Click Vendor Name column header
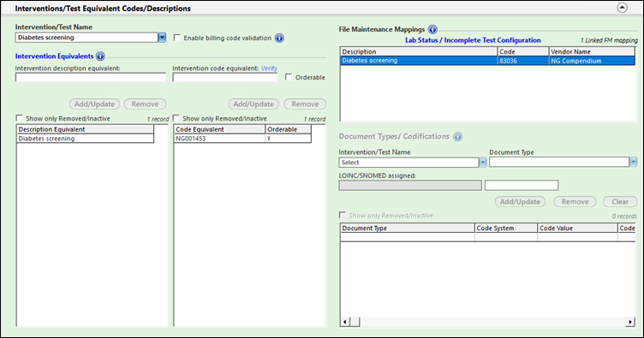 [x=592, y=51]
